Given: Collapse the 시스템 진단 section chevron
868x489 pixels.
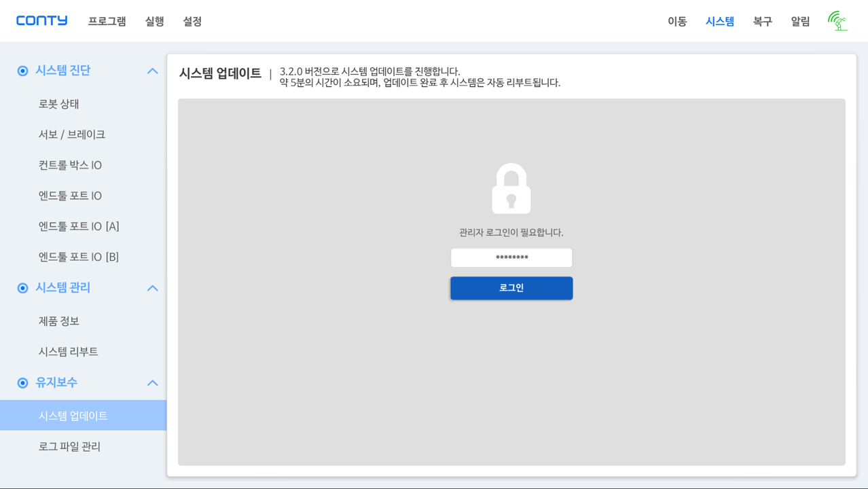Looking at the screenshot, I should (153, 71).
